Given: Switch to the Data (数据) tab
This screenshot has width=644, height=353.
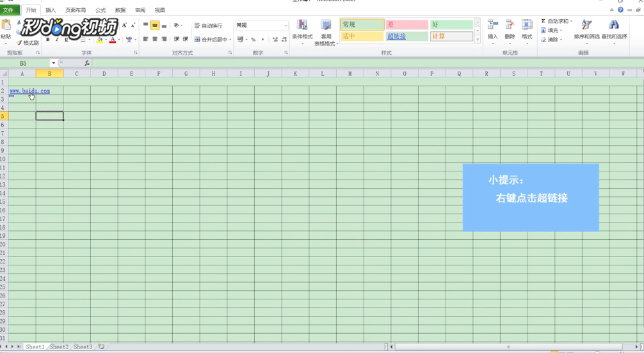Looking at the screenshot, I should pyautogui.click(x=120, y=10).
